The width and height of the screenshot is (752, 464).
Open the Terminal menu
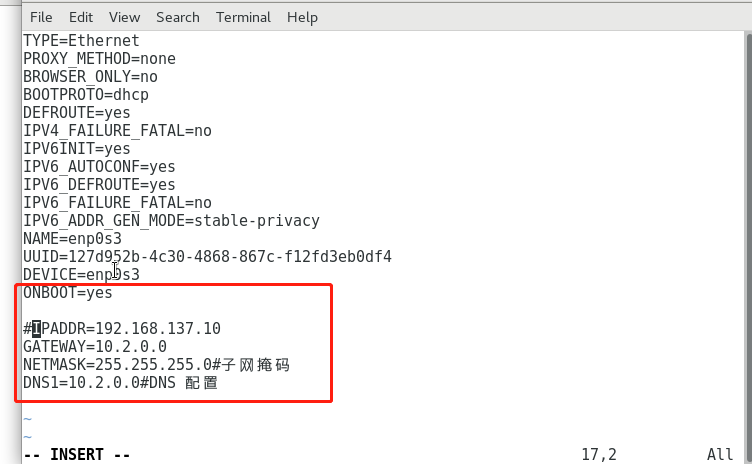pos(243,17)
